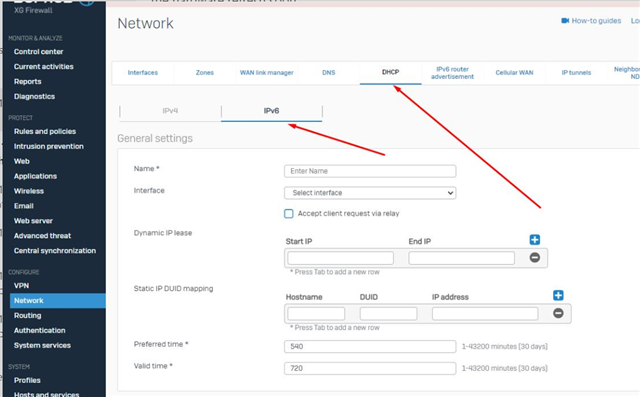Screen dimensions: 640x397
Task: Click the Valid time field
Action: 370,368
